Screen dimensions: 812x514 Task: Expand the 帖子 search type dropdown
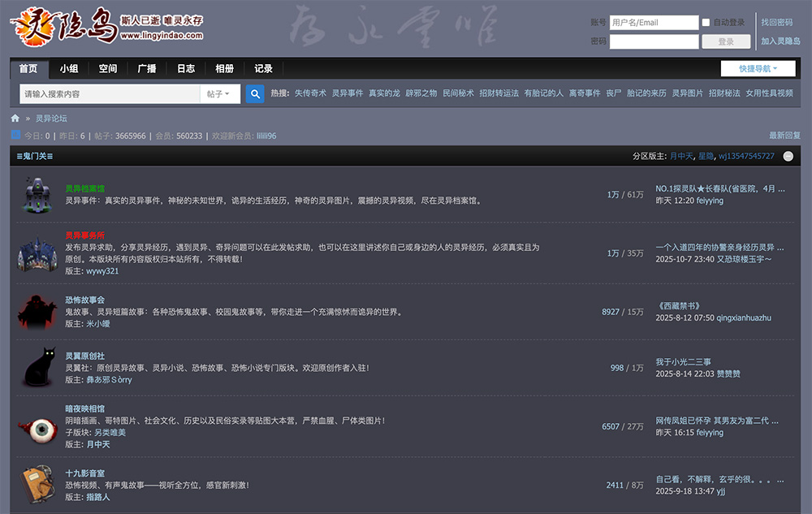point(218,94)
